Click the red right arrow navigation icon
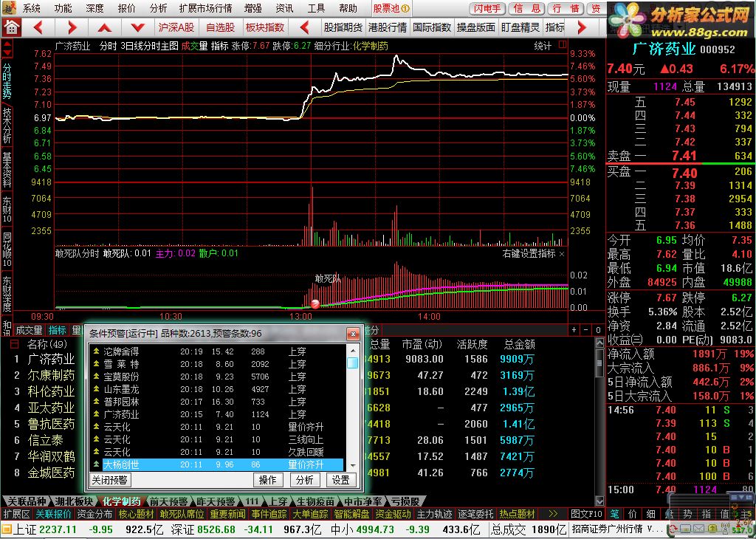The image size is (756, 539). pos(72,27)
